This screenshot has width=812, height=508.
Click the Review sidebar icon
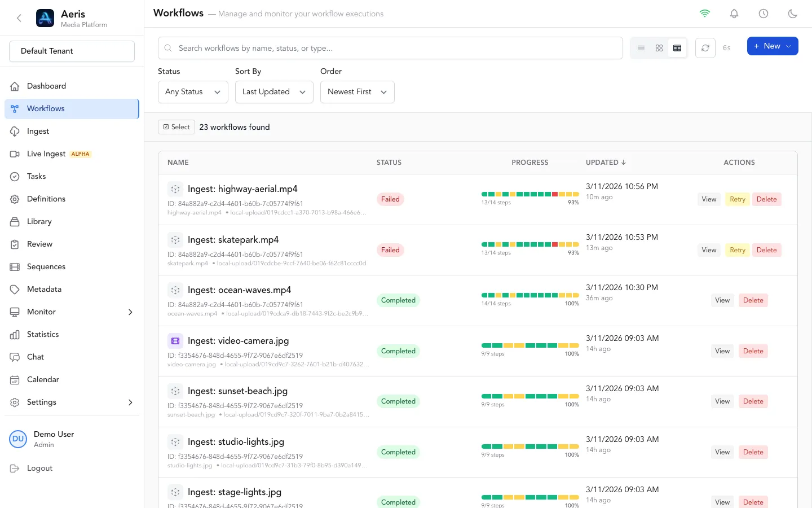(15, 244)
